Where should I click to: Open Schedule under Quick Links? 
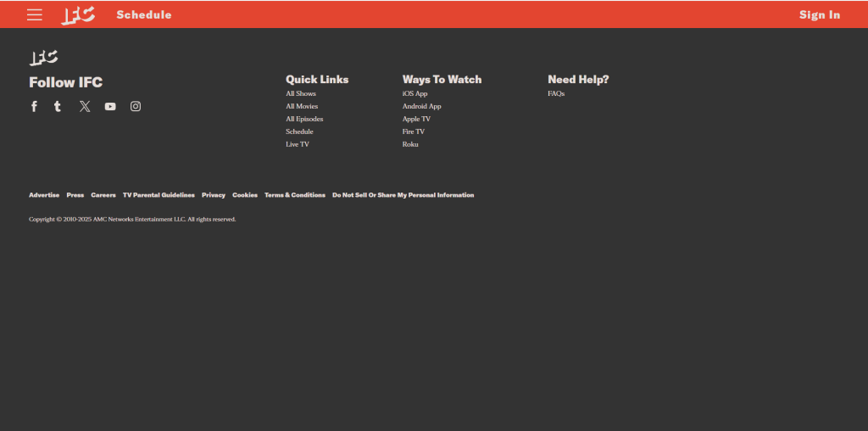[x=299, y=132]
